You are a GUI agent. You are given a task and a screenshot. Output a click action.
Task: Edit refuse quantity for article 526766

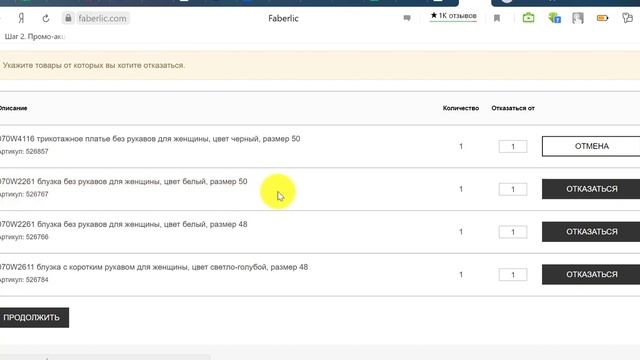tap(513, 232)
